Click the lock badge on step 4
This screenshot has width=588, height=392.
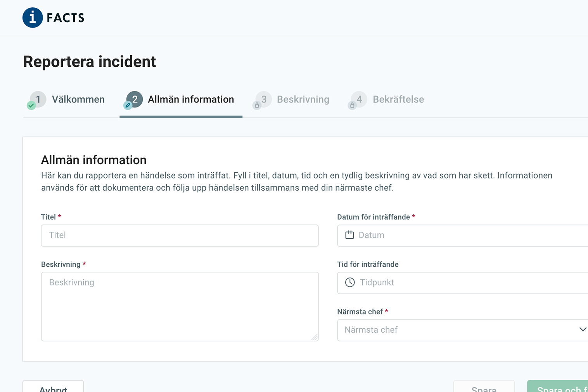tap(352, 105)
